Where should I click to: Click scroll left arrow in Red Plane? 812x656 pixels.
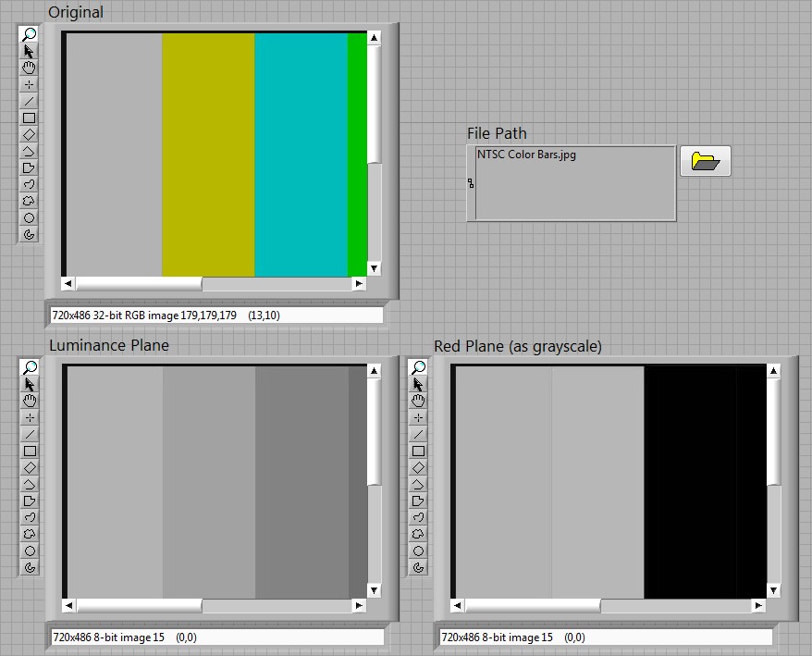[457, 606]
